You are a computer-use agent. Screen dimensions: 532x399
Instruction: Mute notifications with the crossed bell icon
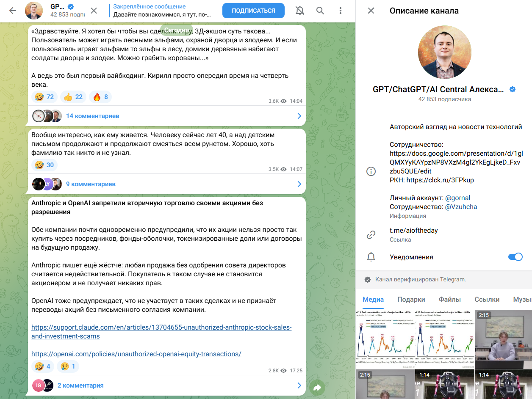coord(300,11)
